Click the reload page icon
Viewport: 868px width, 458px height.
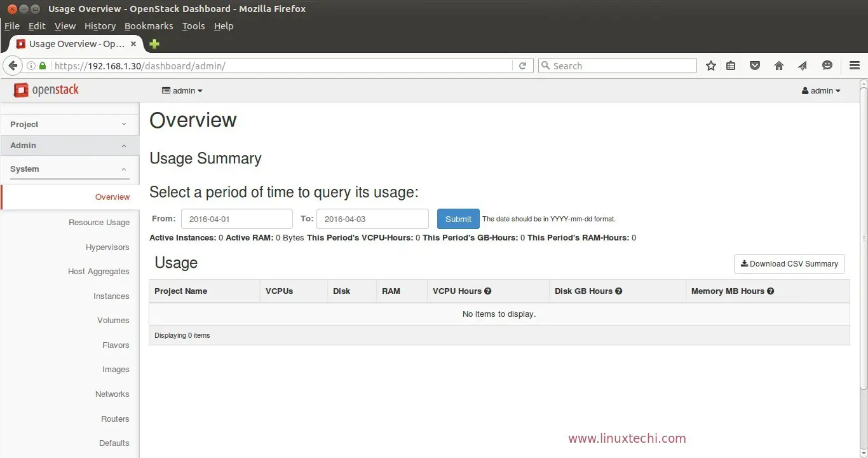522,66
